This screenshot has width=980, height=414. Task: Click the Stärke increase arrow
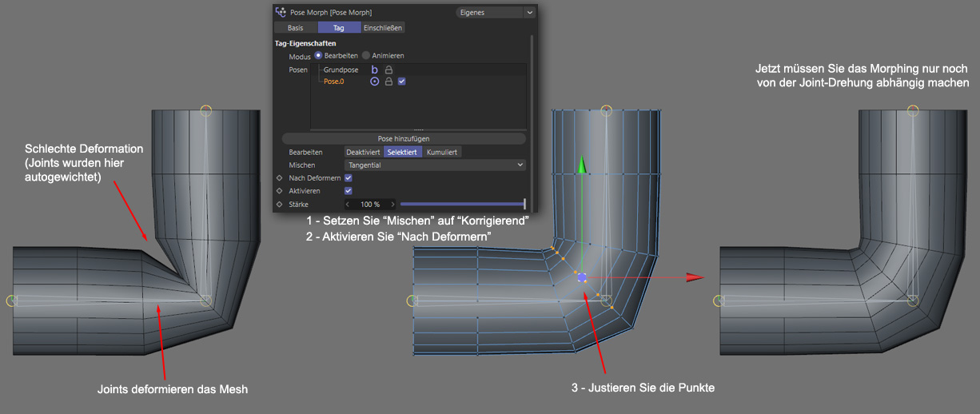tap(392, 205)
